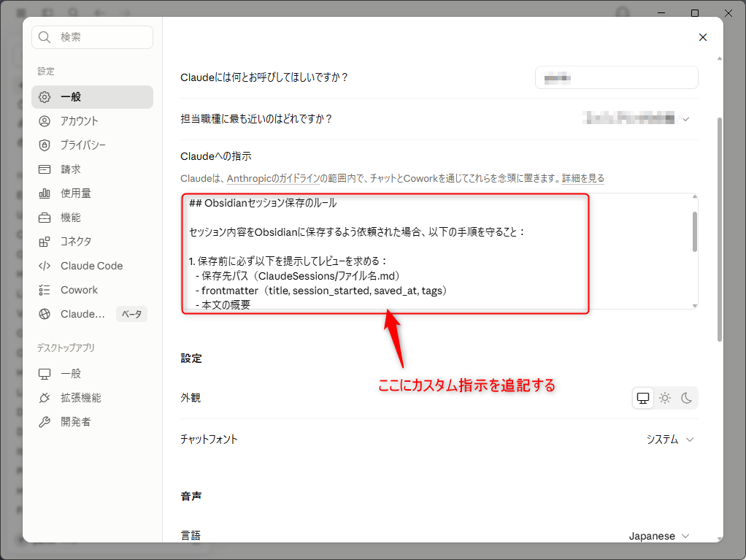Open the 一般 settings section

coord(92,97)
